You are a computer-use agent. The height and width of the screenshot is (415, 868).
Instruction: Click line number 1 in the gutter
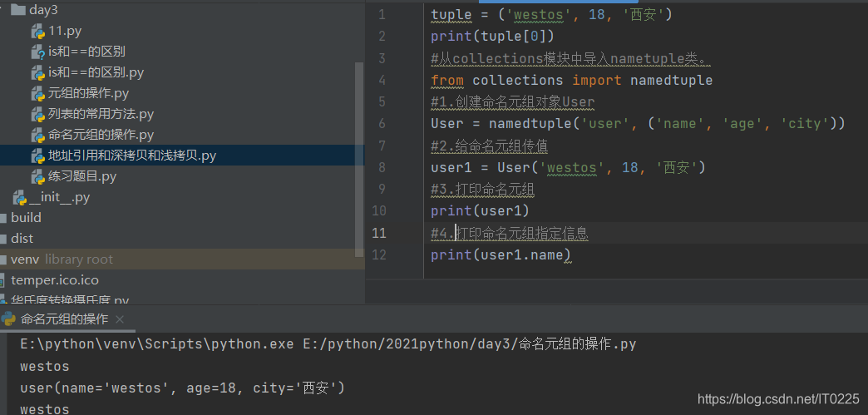pos(382,14)
